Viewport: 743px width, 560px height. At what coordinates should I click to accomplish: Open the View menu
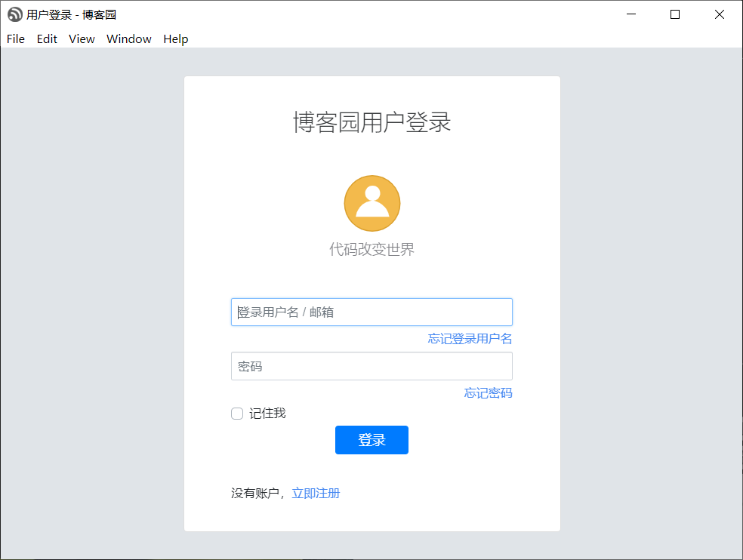82,38
